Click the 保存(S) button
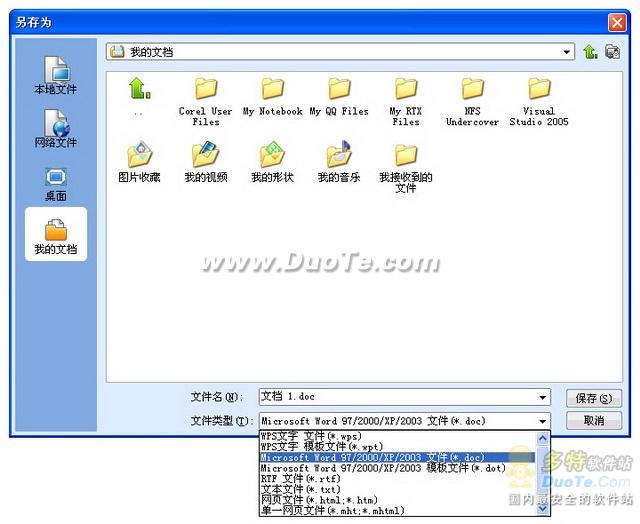This screenshot has width=640, height=524. (x=593, y=398)
